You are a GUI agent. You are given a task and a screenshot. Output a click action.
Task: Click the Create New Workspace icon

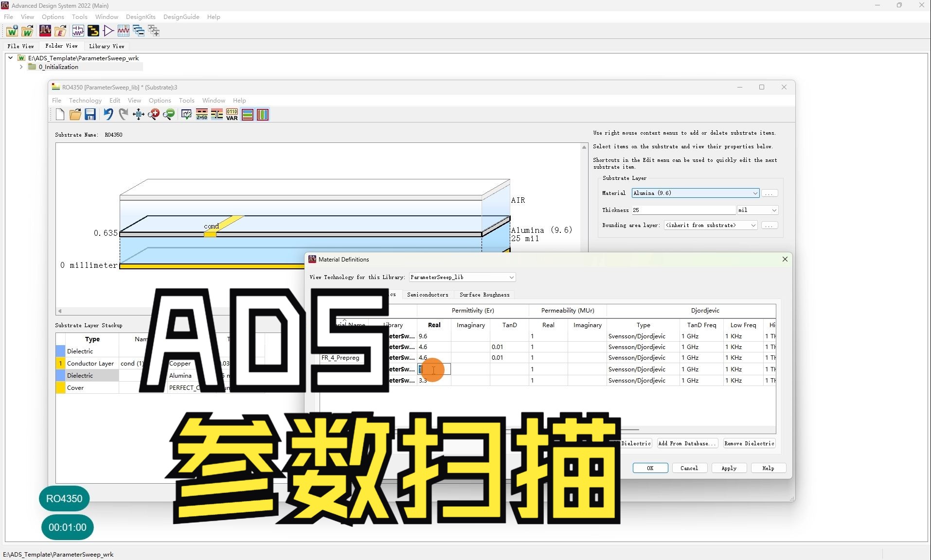click(x=12, y=31)
